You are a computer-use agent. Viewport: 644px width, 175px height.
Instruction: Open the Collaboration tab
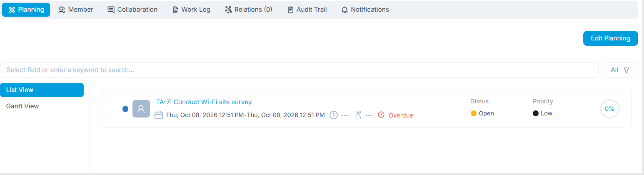pos(132,10)
